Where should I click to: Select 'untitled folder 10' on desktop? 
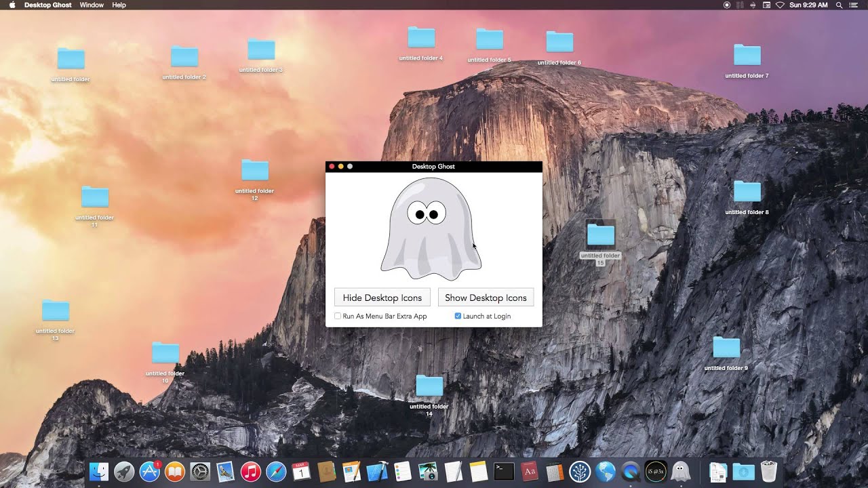165,363
